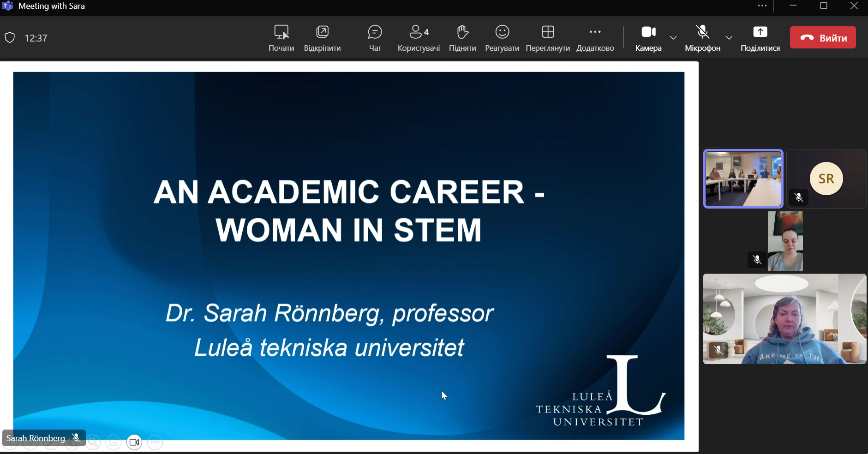Click the meeting timer 12:37
This screenshot has height=454, width=868.
click(36, 38)
